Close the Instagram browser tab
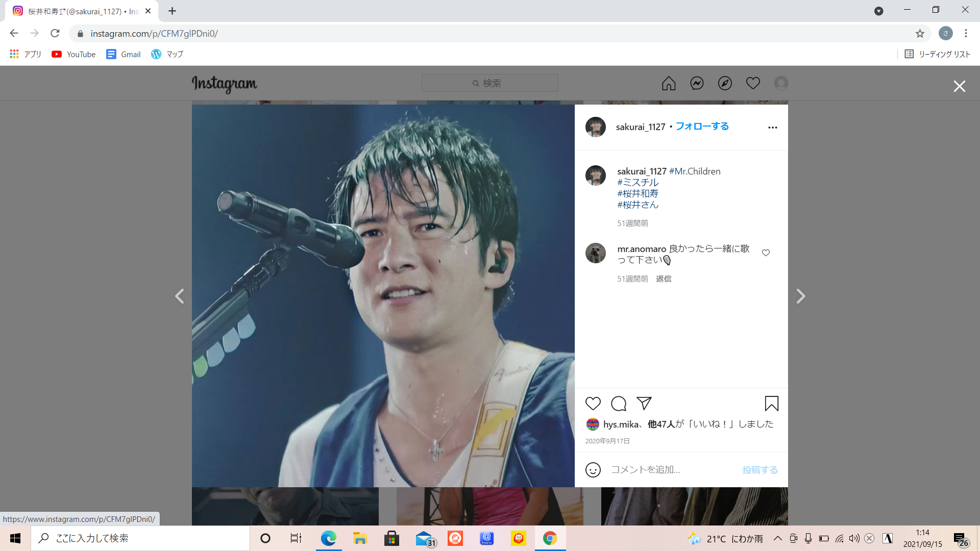Screen dimensions: 980x551 tap(148, 11)
